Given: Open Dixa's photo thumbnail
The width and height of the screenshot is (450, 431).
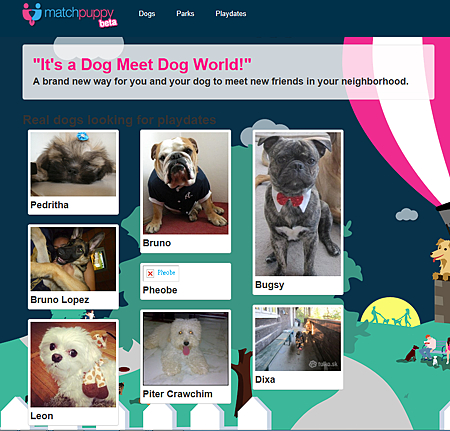Looking at the screenshot, I should [298, 339].
